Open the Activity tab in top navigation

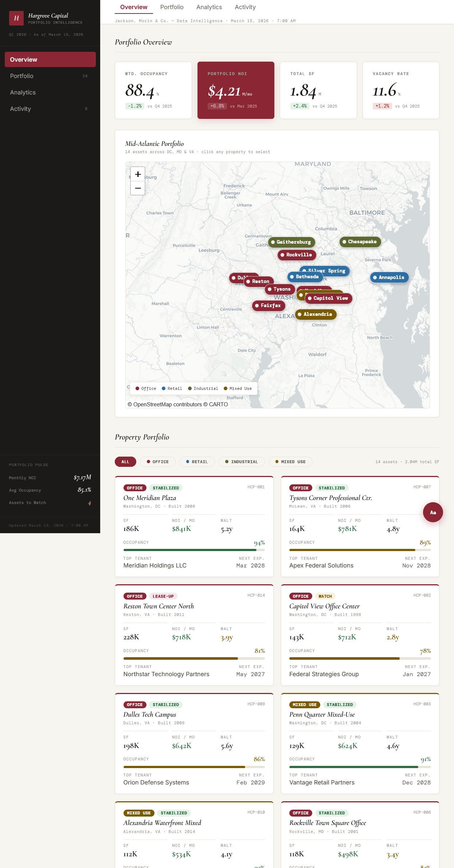coord(245,7)
